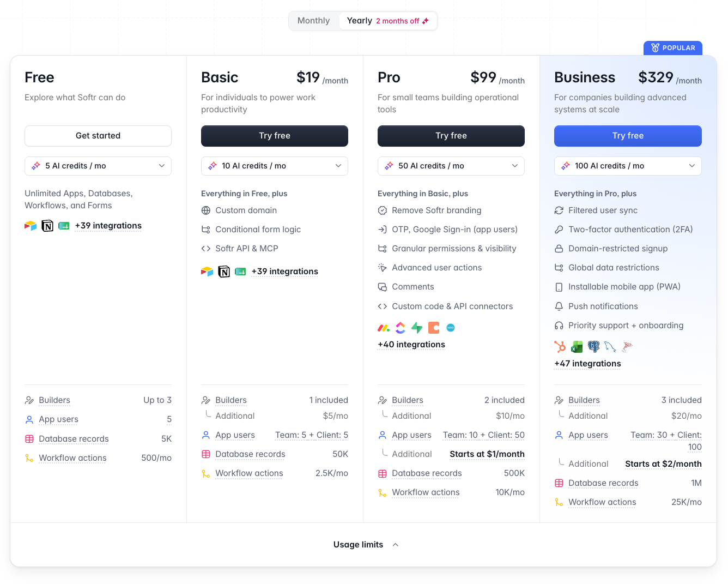Open the 5 AI credits dropdown
Image resolution: width=728 pixels, height=584 pixels.
(x=98, y=166)
